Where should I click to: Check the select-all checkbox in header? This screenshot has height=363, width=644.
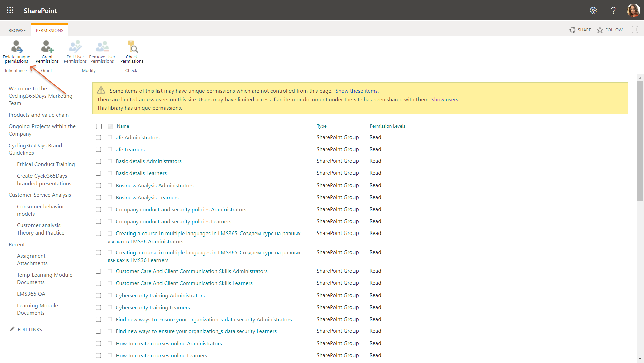pos(99,126)
